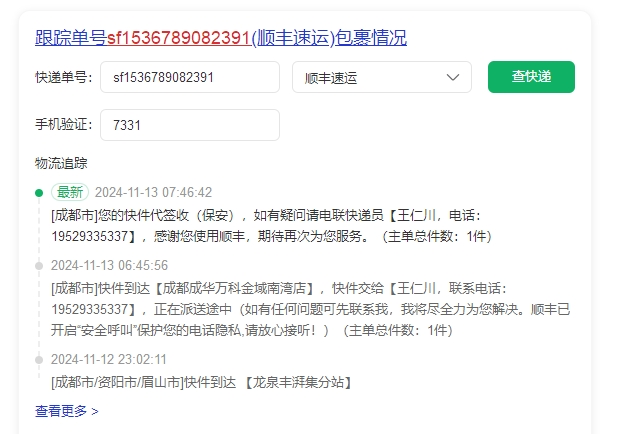Click the 手机验证 phone verification input field
This screenshot has width=621, height=434.
click(x=190, y=125)
